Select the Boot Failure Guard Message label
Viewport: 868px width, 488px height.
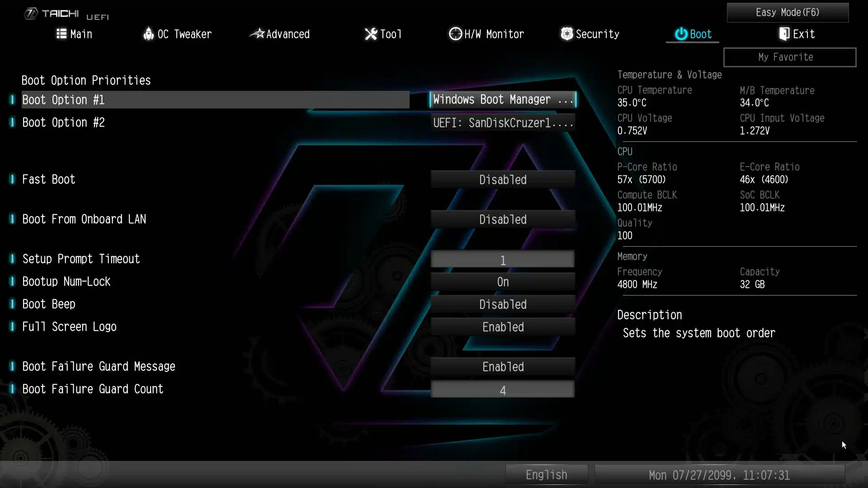click(99, 366)
